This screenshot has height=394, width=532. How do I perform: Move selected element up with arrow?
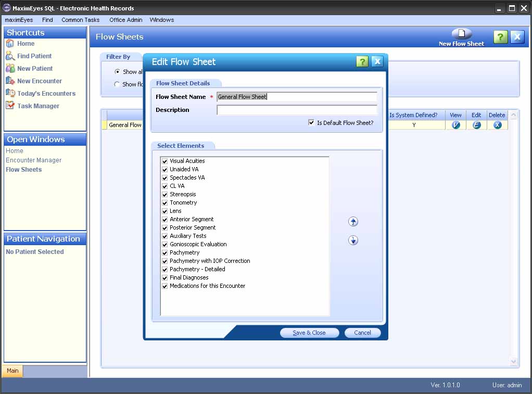(353, 222)
